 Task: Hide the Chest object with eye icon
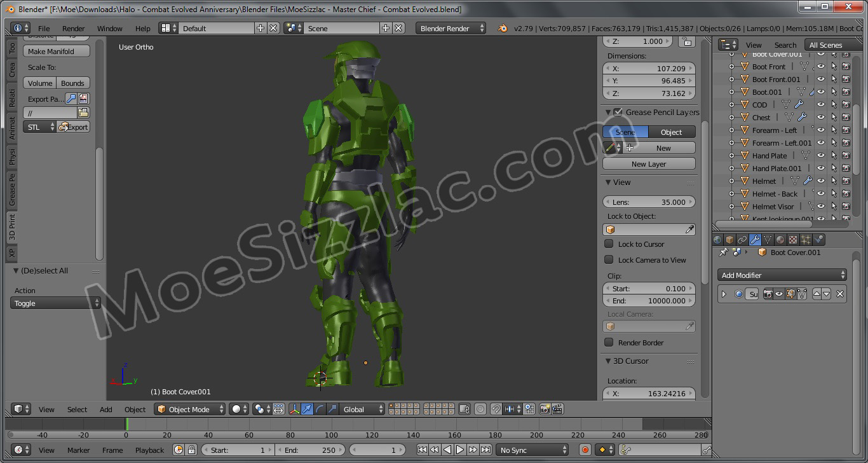821,118
